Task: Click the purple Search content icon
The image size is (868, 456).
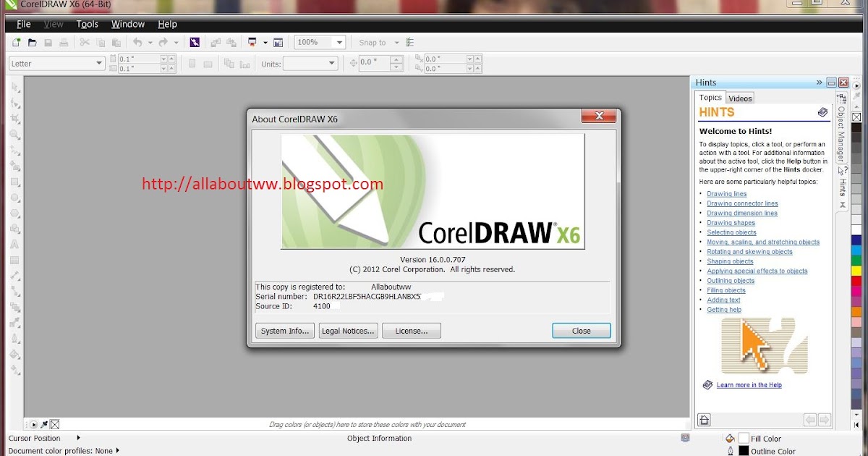Action: (x=195, y=43)
